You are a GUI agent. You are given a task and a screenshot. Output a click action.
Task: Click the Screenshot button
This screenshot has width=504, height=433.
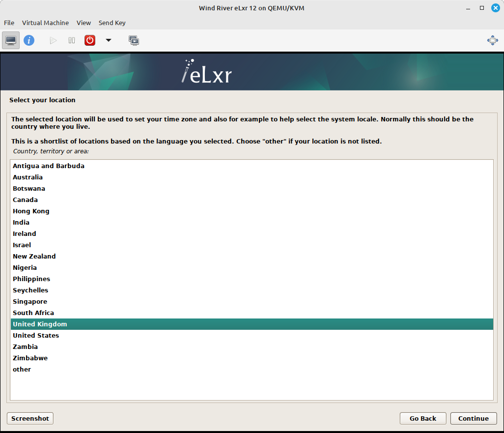pos(29,418)
